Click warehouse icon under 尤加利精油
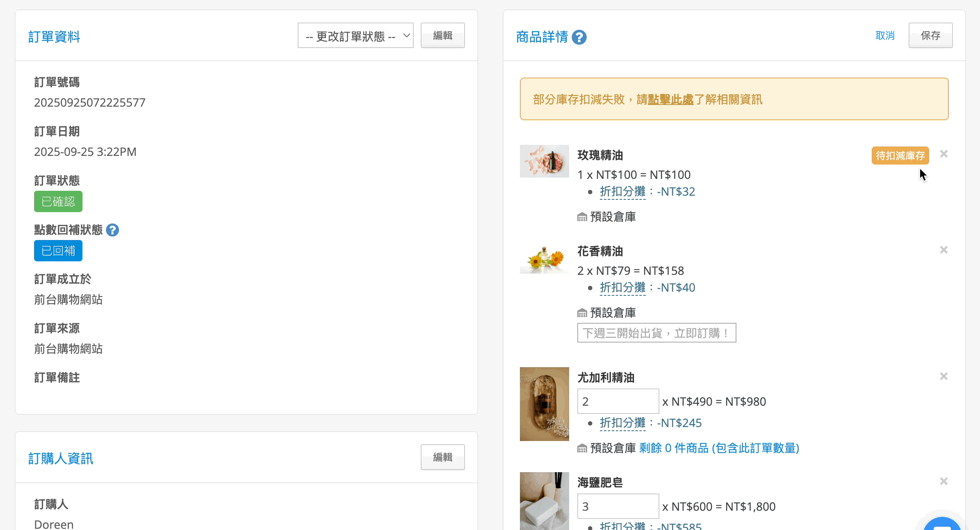 (x=582, y=448)
